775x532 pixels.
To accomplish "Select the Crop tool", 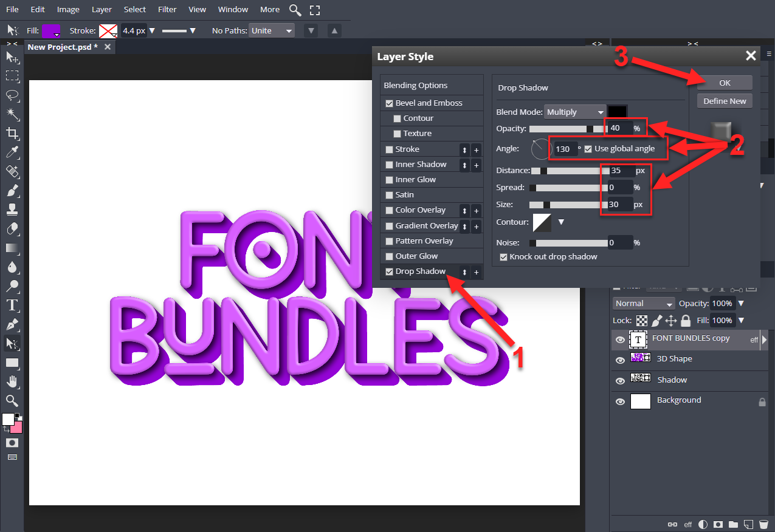I will [12, 133].
